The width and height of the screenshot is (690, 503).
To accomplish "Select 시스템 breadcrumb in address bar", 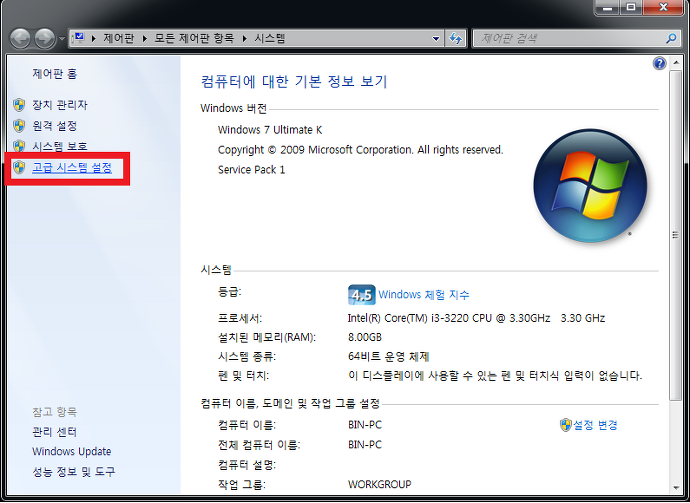I will [x=270, y=38].
